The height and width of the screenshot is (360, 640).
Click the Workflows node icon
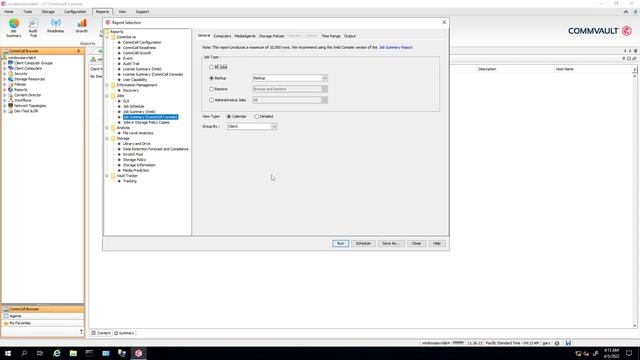coord(11,100)
